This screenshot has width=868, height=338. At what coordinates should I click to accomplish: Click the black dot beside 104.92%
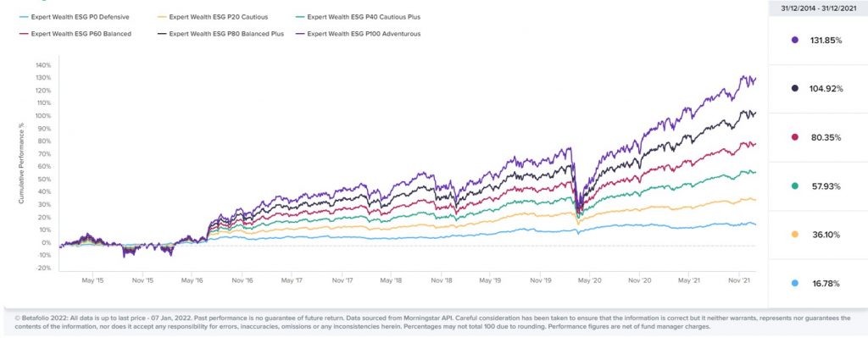[x=795, y=88]
